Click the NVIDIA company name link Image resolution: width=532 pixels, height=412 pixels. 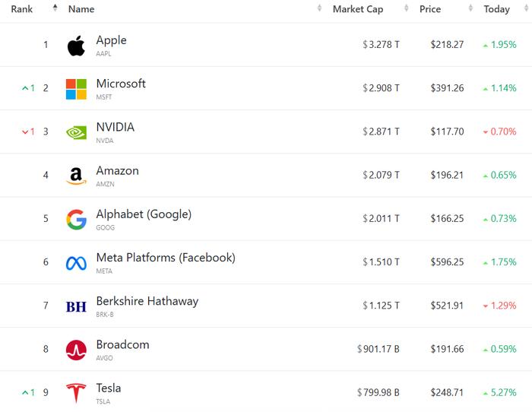click(116, 127)
